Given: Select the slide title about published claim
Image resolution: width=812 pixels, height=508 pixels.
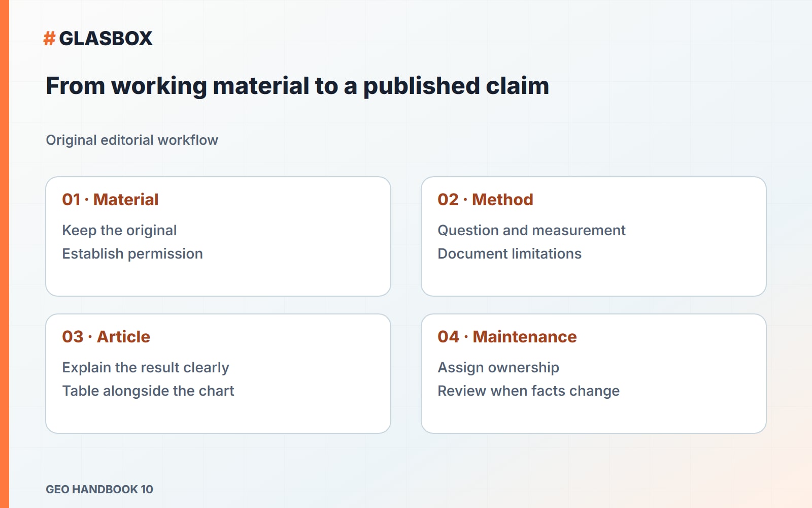Looking at the screenshot, I should (297, 86).
